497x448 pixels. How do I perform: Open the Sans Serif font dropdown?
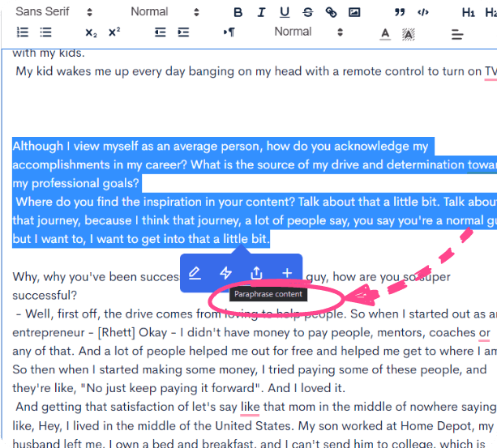click(54, 12)
